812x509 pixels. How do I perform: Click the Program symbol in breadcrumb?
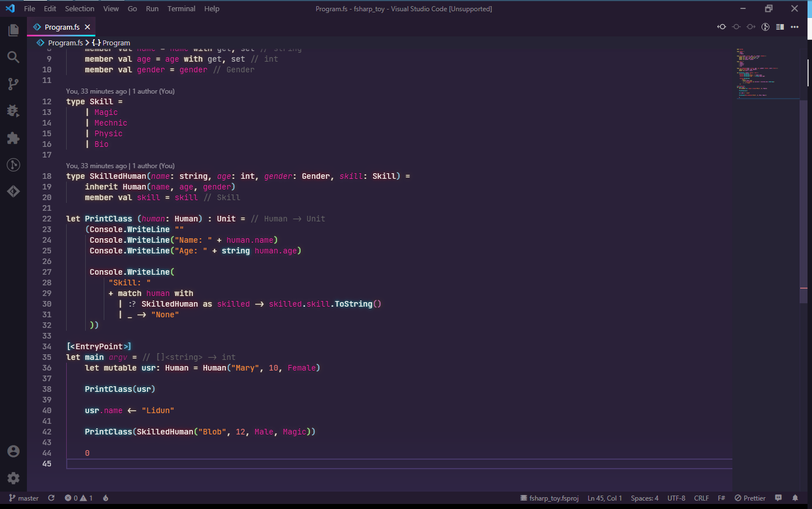point(116,43)
